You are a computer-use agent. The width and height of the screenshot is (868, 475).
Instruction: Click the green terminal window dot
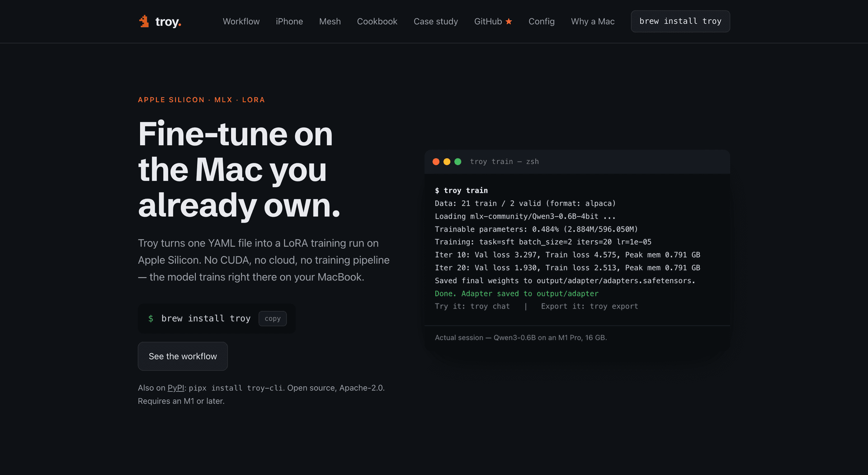click(458, 161)
